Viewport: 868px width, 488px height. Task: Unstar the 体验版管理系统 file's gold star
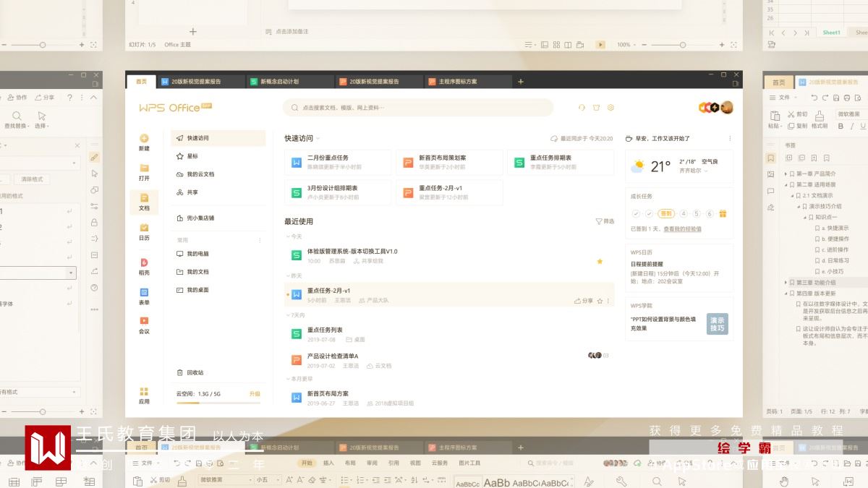600,261
